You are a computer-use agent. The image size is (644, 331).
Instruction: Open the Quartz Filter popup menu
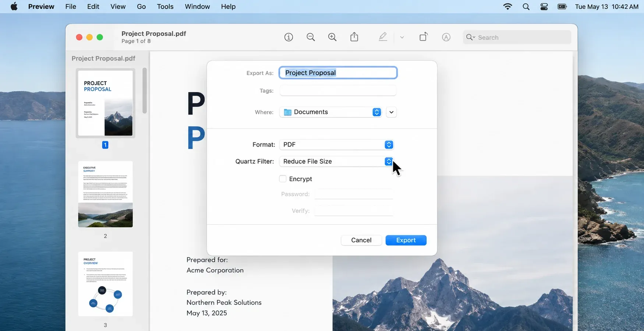(x=336, y=161)
